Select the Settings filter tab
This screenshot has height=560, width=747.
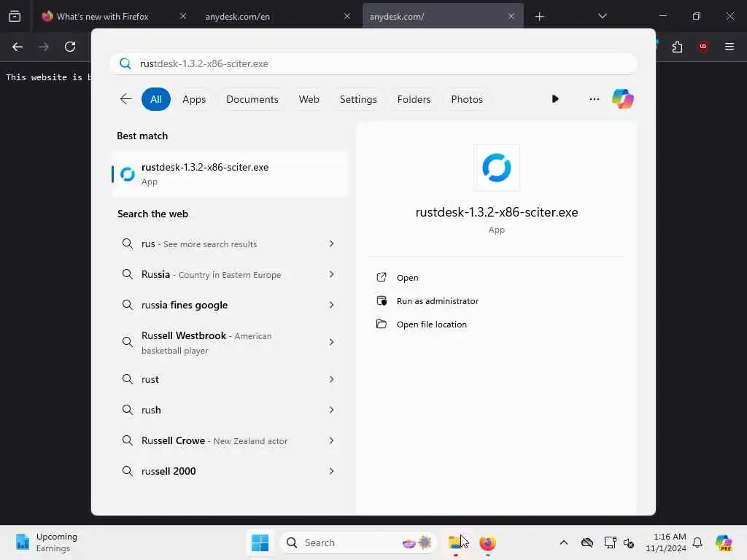358,99
